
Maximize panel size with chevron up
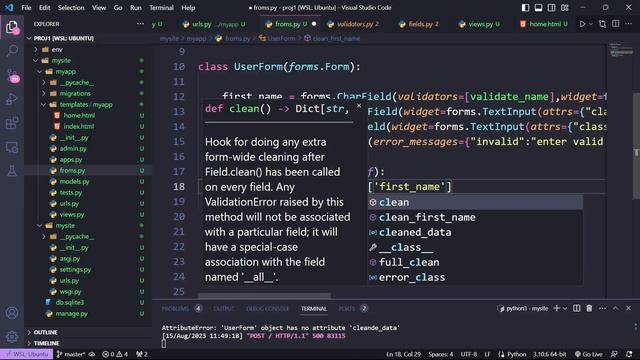coord(616,309)
